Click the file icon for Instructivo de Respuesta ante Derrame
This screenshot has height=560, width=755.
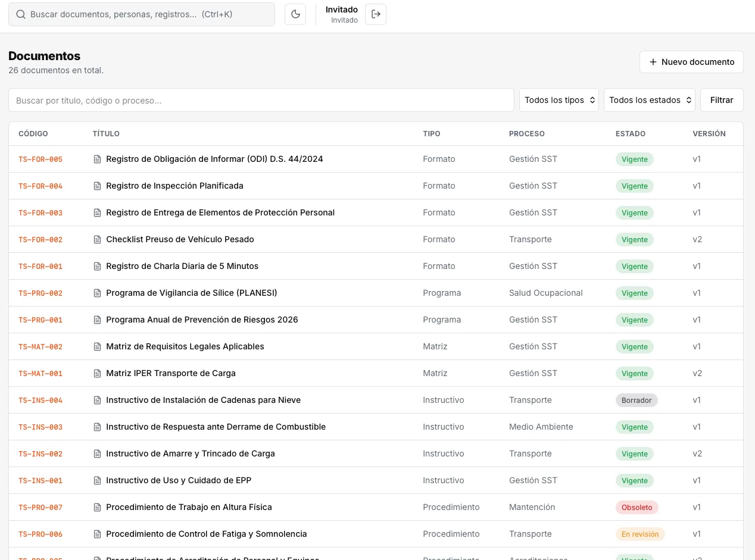click(x=98, y=427)
